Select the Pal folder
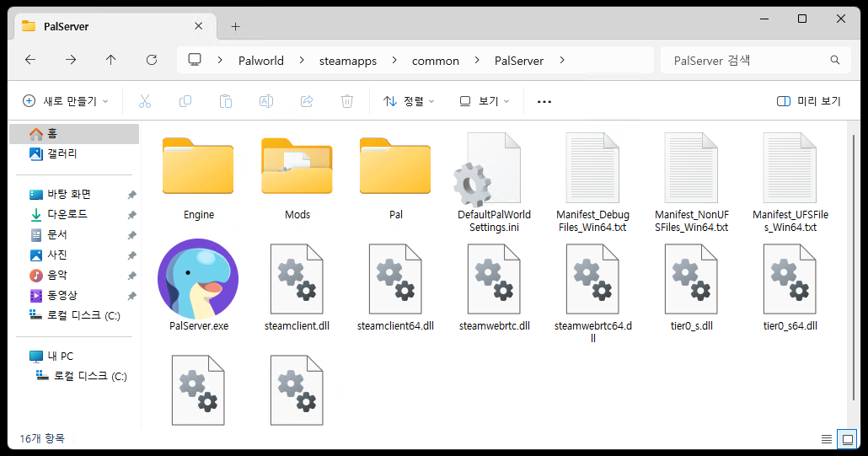Screen dimensions: 868x456 (x=395, y=178)
